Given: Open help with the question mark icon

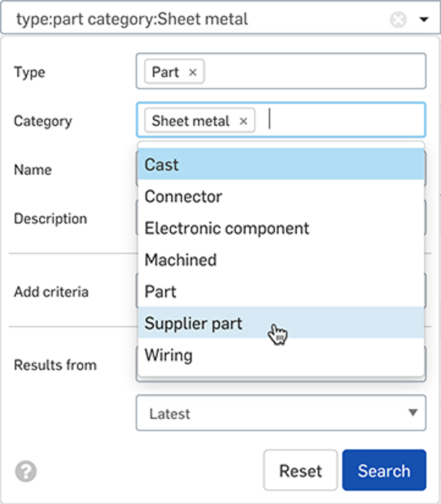Looking at the screenshot, I should (26, 471).
